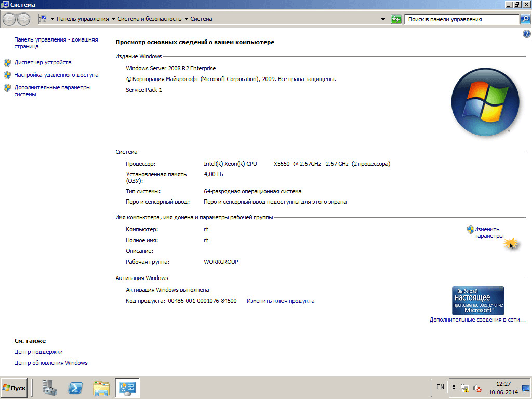The height and width of the screenshot is (399, 532).
Task: Open Настройка удаленного доступа
Action: 56,75
